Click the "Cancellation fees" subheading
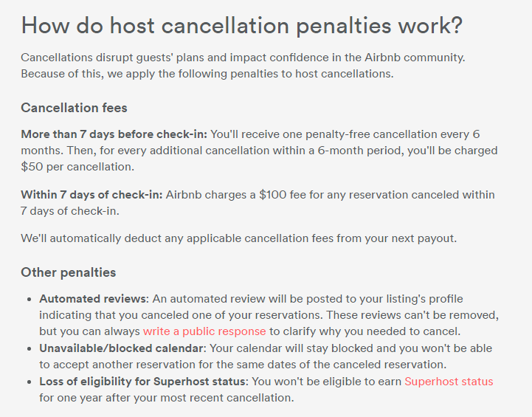Viewport: 532px width, 417px height. pyautogui.click(x=74, y=108)
